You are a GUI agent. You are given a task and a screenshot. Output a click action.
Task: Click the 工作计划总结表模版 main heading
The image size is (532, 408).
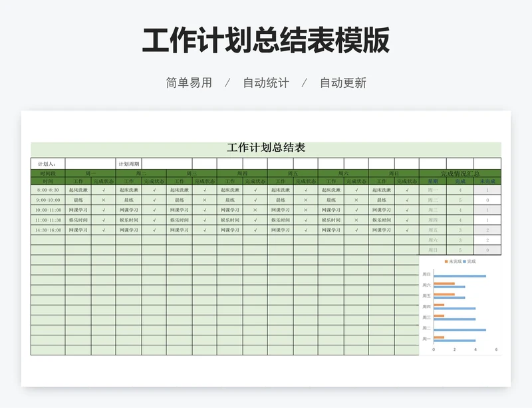(265, 41)
